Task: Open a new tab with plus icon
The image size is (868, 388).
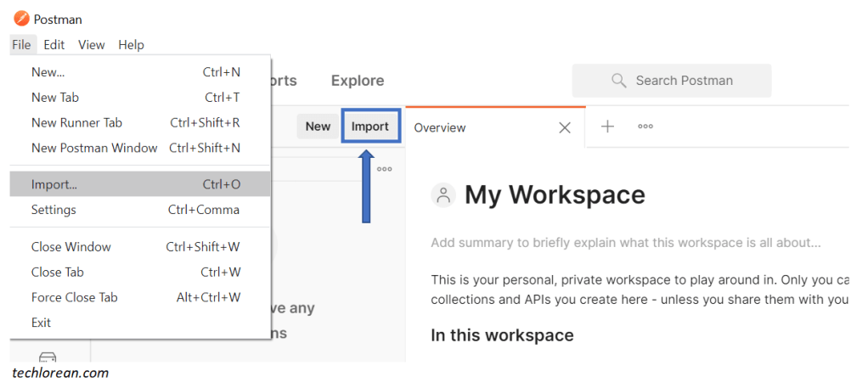Action: tap(608, 127)
